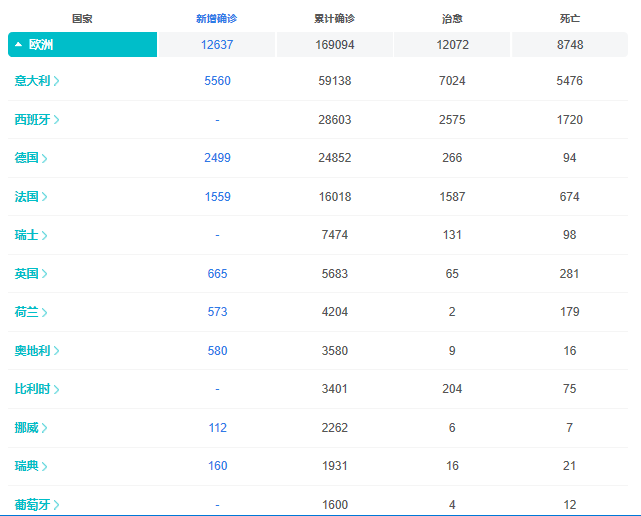Click the 治愈 column header
This screenshot has height=516, width=641.
point(452,18)
